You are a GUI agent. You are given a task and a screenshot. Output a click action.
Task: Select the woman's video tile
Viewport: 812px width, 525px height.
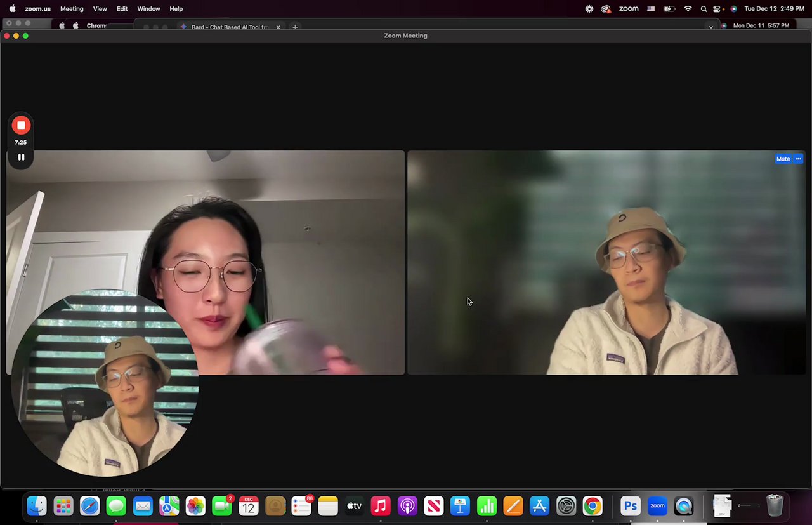pyautogui.click(x=206, y=262)
